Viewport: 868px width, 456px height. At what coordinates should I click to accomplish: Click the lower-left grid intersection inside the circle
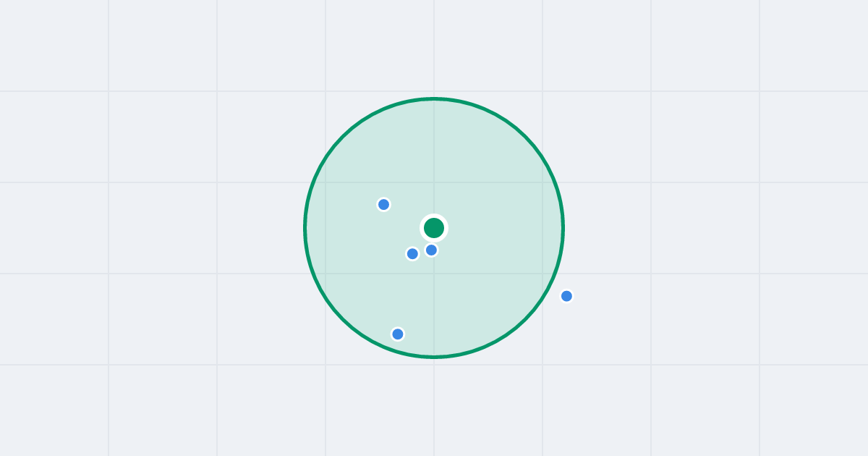pyautogui.click(x=325, y=274)
